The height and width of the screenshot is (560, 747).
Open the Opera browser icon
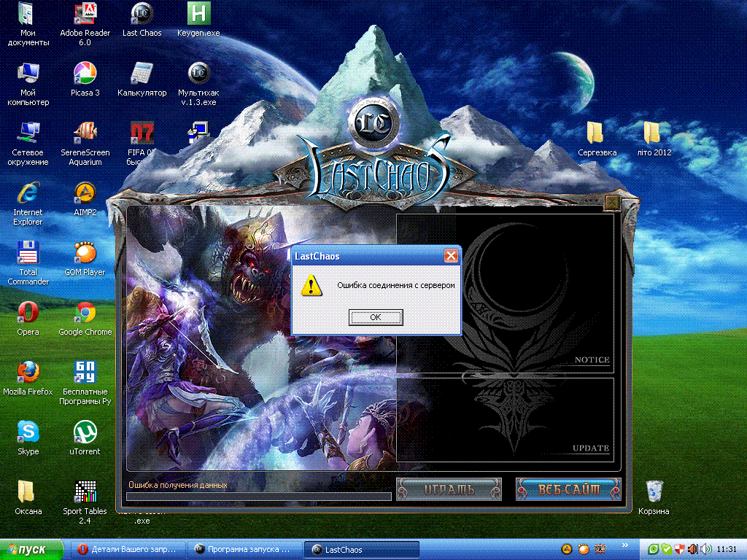click(28, 319)
